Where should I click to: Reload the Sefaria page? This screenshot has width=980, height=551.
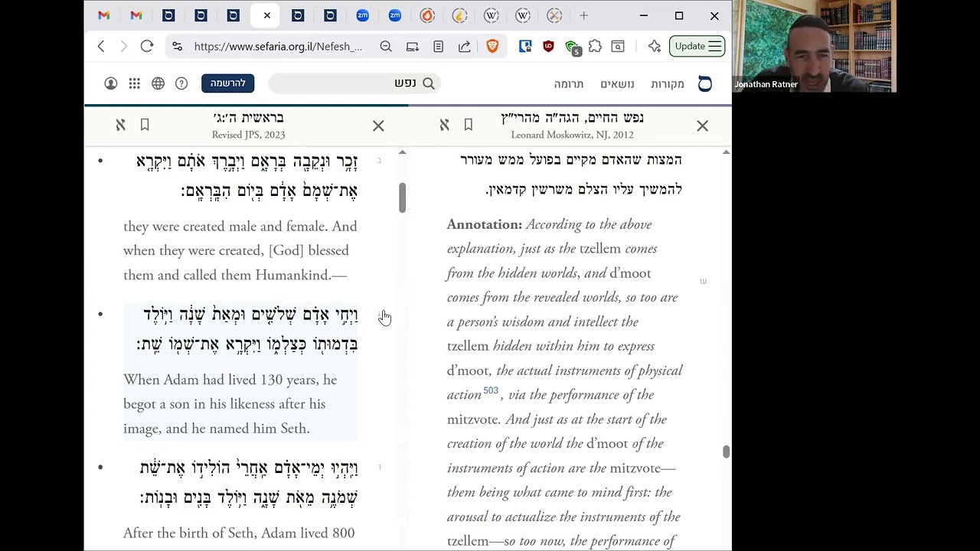[147, 47]
